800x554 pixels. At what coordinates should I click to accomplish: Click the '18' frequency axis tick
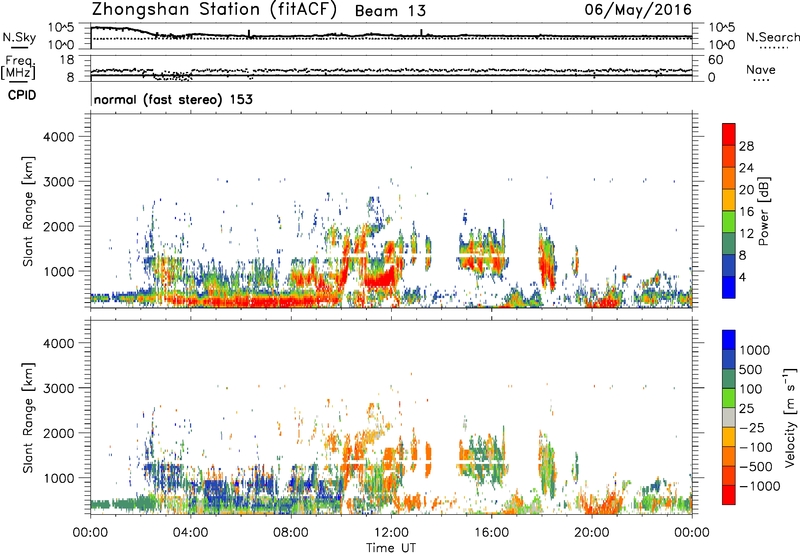pos(67,60)
